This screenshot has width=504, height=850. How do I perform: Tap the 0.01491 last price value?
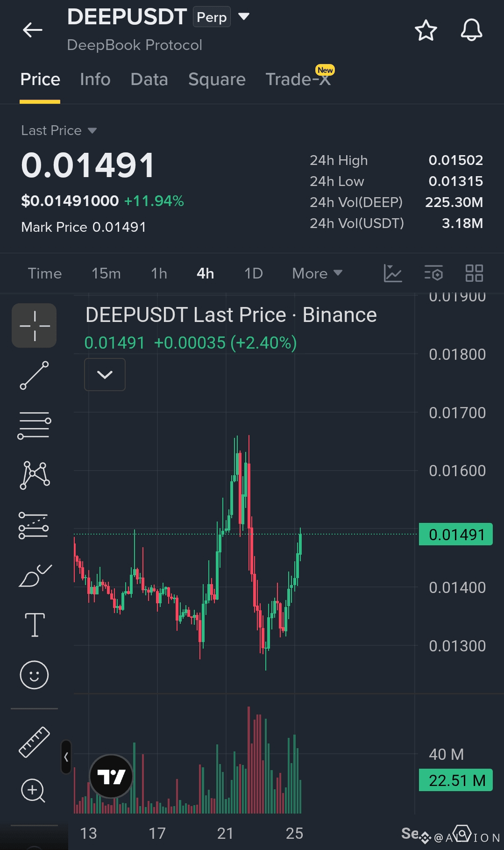click(x=88, y=165)
